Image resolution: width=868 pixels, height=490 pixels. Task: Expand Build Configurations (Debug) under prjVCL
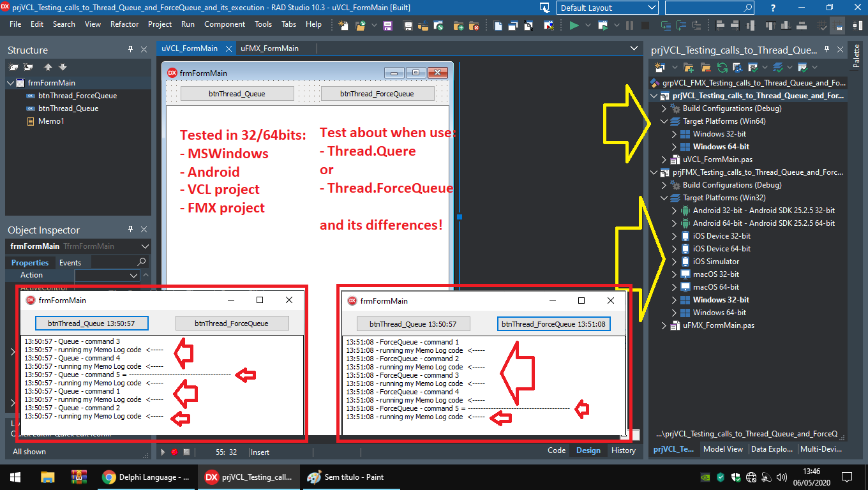664,108
